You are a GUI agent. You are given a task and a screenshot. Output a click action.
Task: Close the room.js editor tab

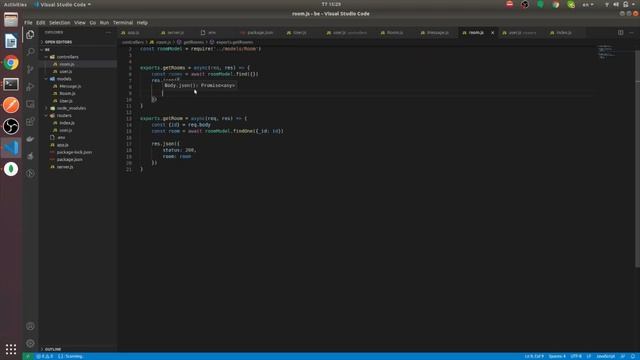pyautogui.click(x=492, y=33)
